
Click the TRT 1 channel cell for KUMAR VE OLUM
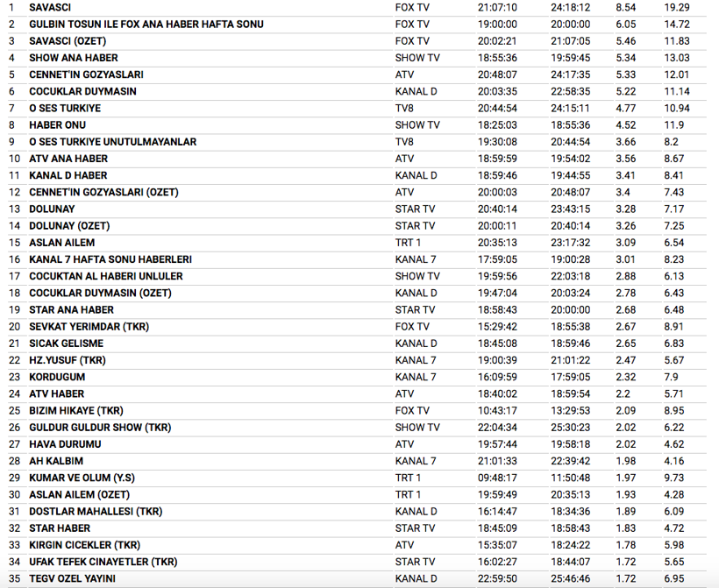[408, 478]
